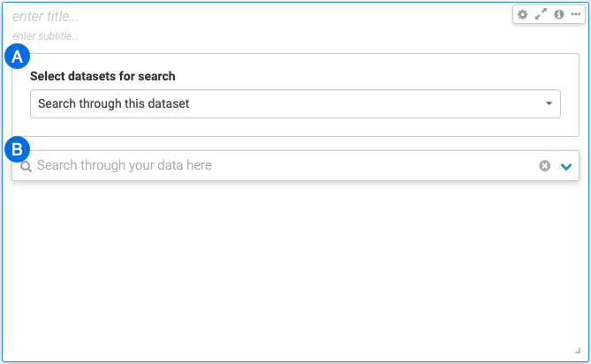Viewport: 591px width, 364px height.
Task: Focus the 'Search through your data here' box
Action: [x=265, y=166]
